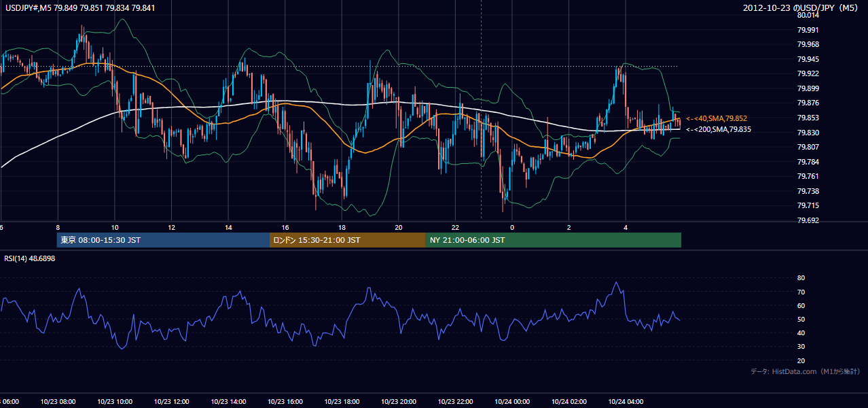Click the 10/23 10:00 date axis label
This screenshot has width=868, height=408.
click(115, 402)
